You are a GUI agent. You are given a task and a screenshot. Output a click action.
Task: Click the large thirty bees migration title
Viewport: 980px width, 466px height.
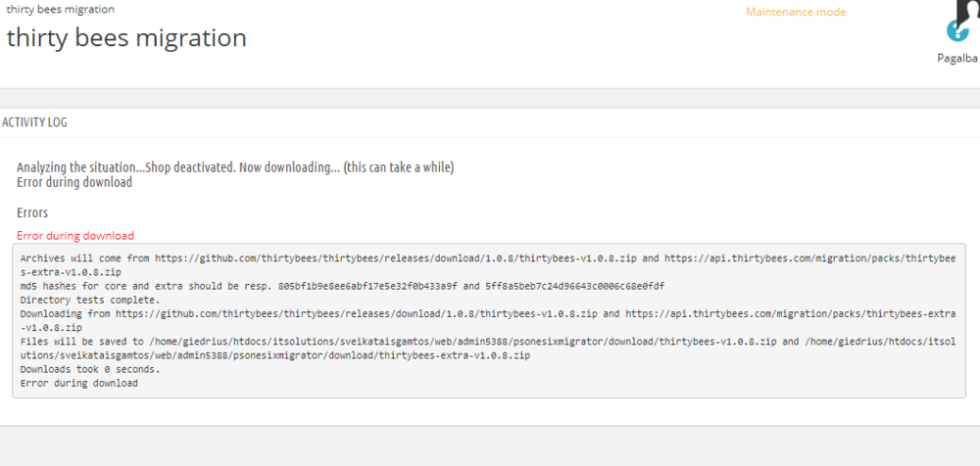point(126,38)
